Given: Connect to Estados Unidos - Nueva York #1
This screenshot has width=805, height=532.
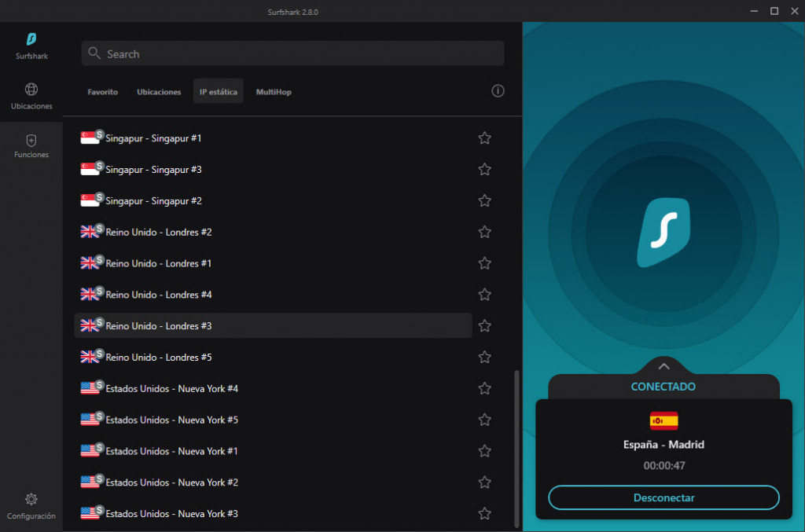Looking at the screenshot, I should [x=273, y=451].
